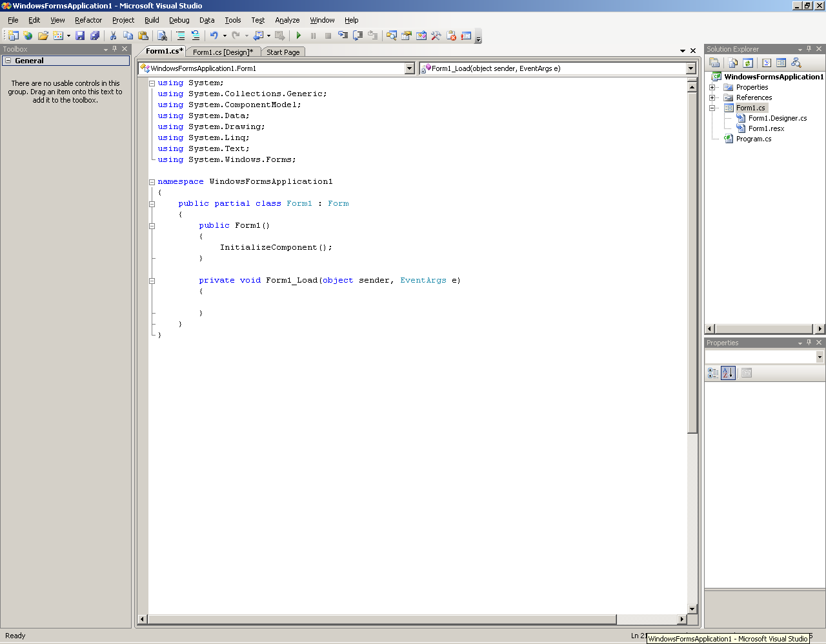Click the New Project toolbar icon
This screenshot has width=826, height=644.
coord(13,35)
